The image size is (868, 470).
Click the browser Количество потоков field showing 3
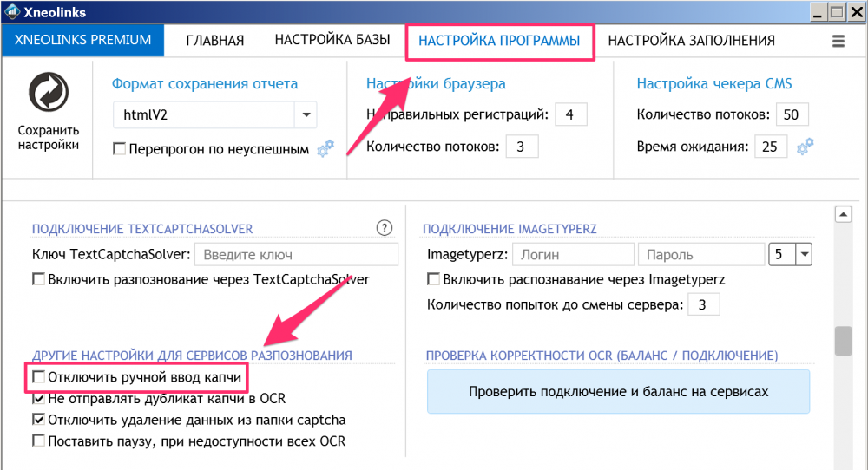point(522,147)
